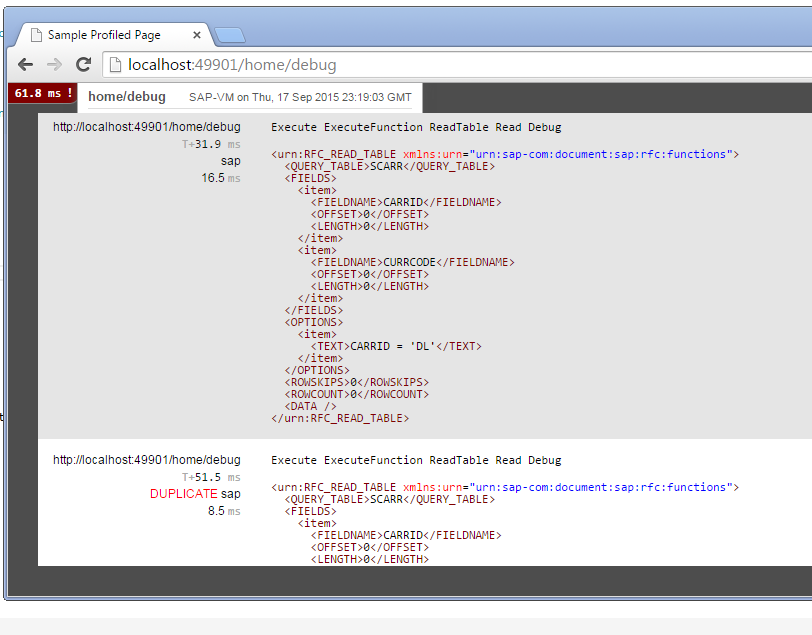The image size is (812, 635).
Task: Click the ROWCOUNT line in first query
Action: (357, 394)
